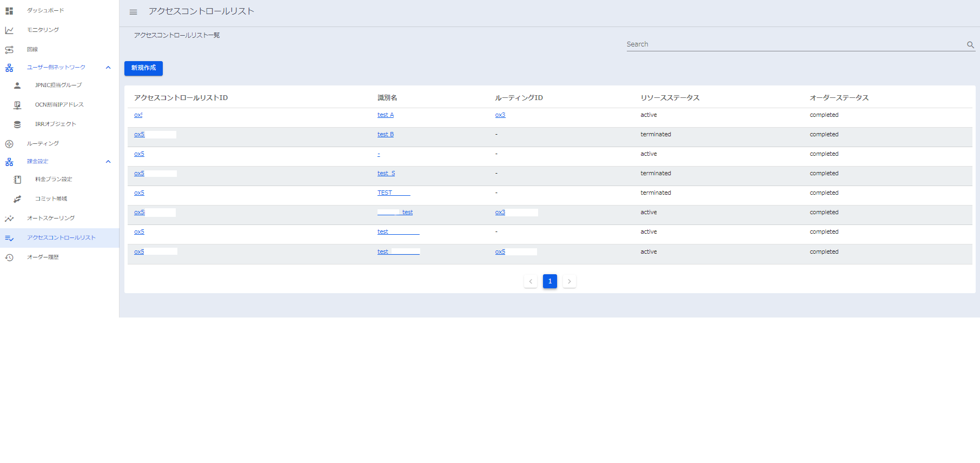The height and width of the screenshot is (463, 980).
Task: Click the hamburger menu icon
Action: coord(133,12)
